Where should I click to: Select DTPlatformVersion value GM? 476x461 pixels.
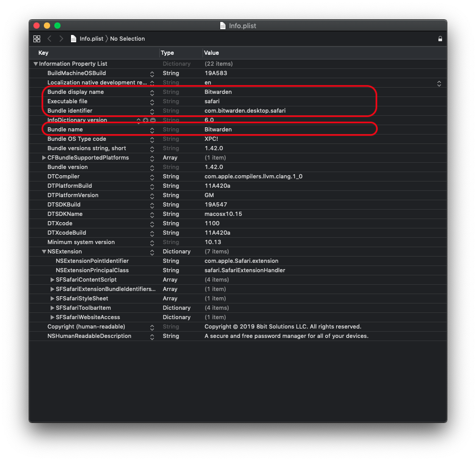209,196
